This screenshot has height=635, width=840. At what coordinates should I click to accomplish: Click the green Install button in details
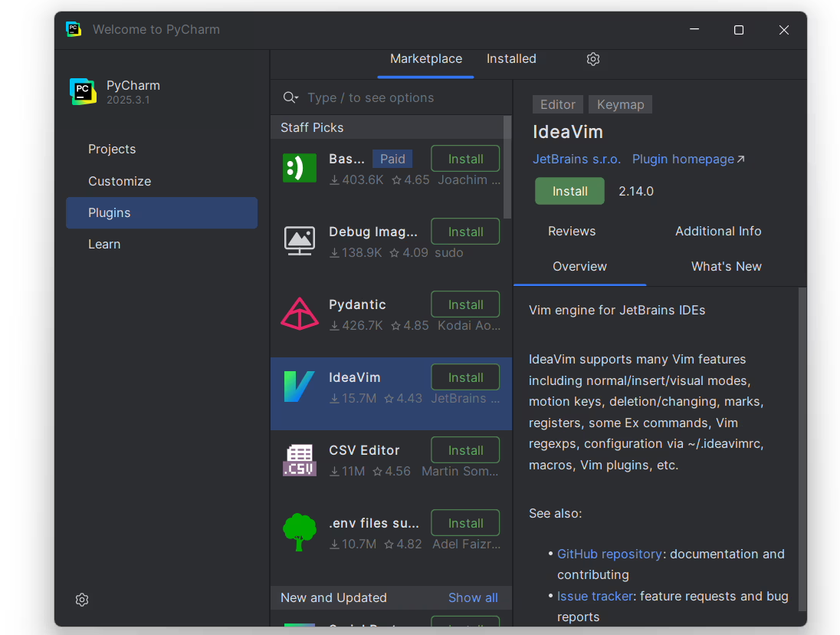(569, 191)
